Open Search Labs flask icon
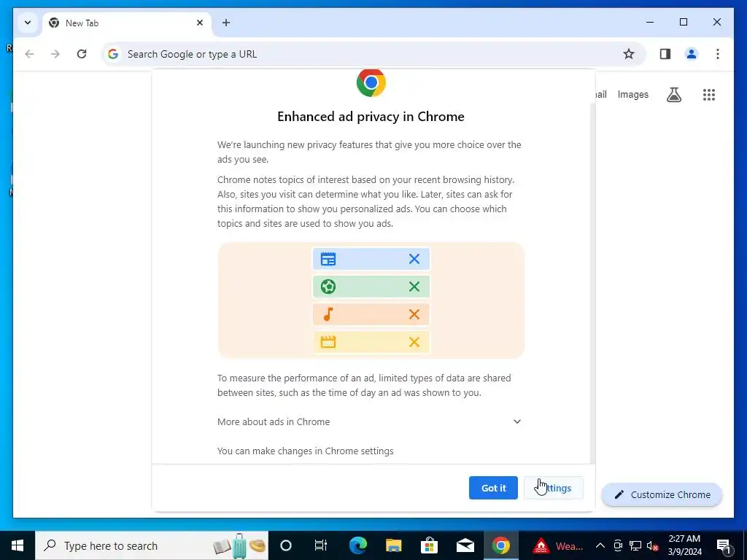The height and width of the screenshot is (560, 747). point(673,94)
